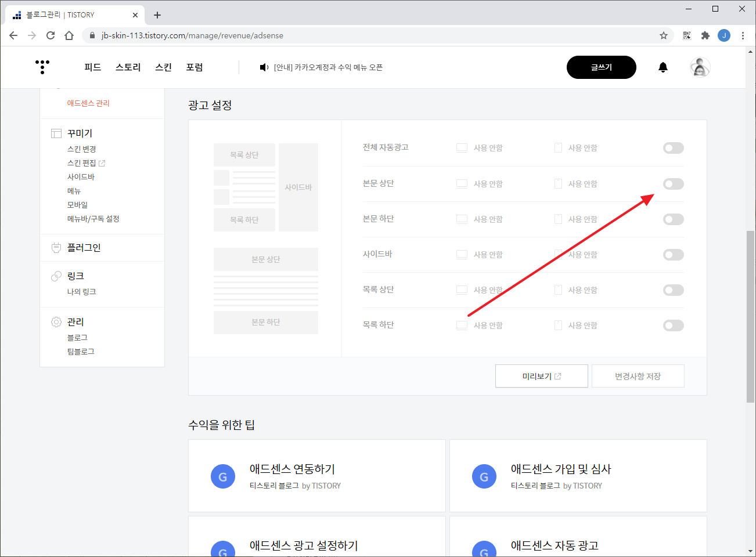Viewport: 756px width, 557px height.
Task: Click the 꾸미기 section icon
Action: coord(56,133)
